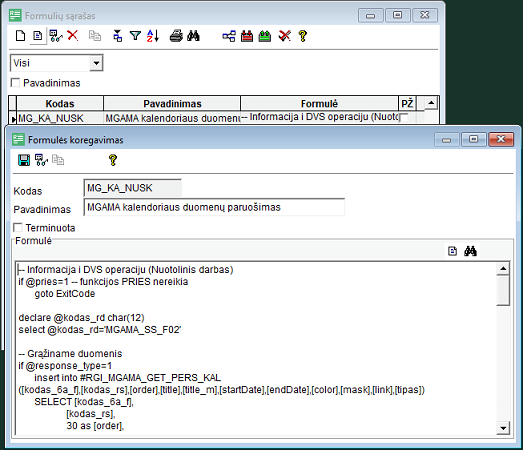
Task: Enable the Terminuota checkbox
Action: coord(17,228)
